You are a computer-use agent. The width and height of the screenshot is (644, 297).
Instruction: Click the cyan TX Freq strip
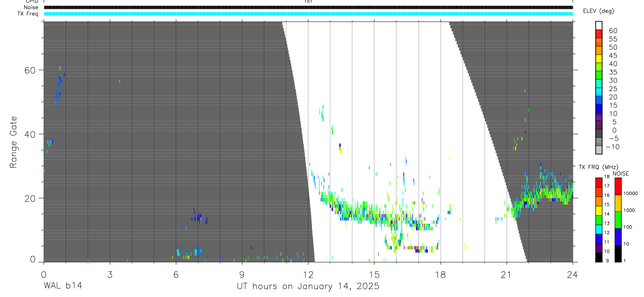tap(308, 14)
